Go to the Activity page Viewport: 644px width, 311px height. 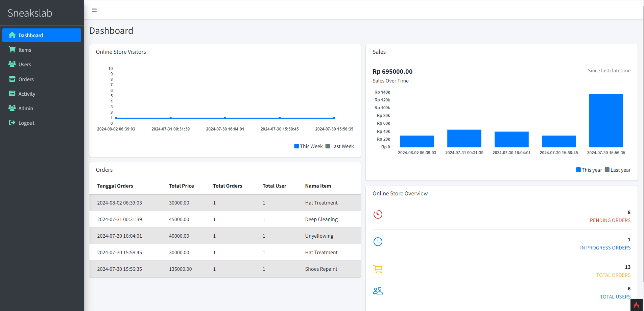(27, 94)
